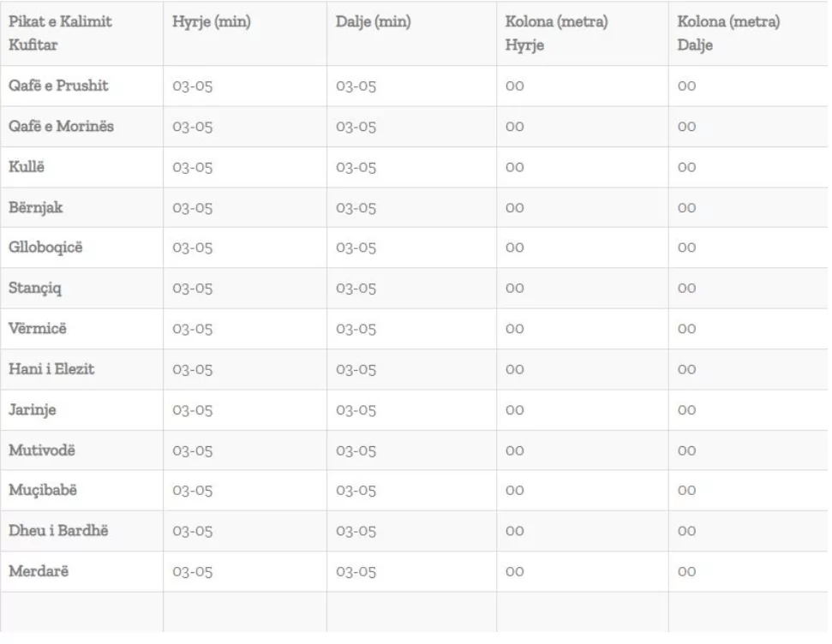The width and height of the screenshot is (832, 644).
Task: Select the Hyrje (min) column header
Action: click(x=211, y=21)
